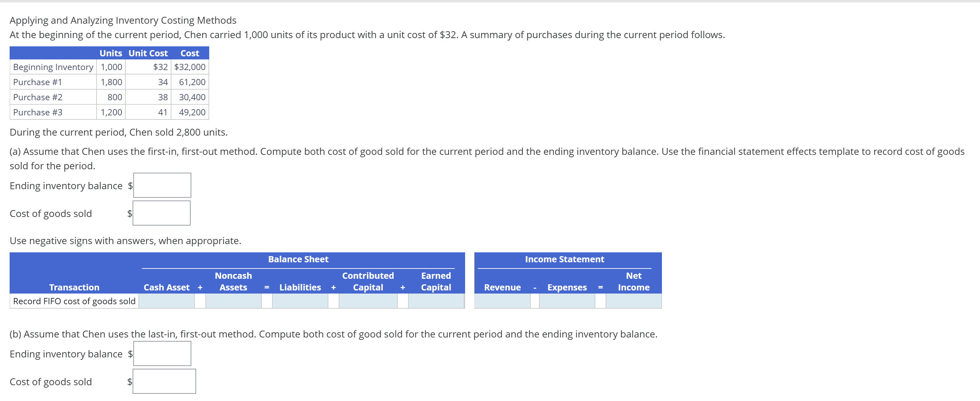Viewport: 980px width, 401px height.
Task: Select the Record FIFO cost of goods sold label
Action: tap(74, 301)
